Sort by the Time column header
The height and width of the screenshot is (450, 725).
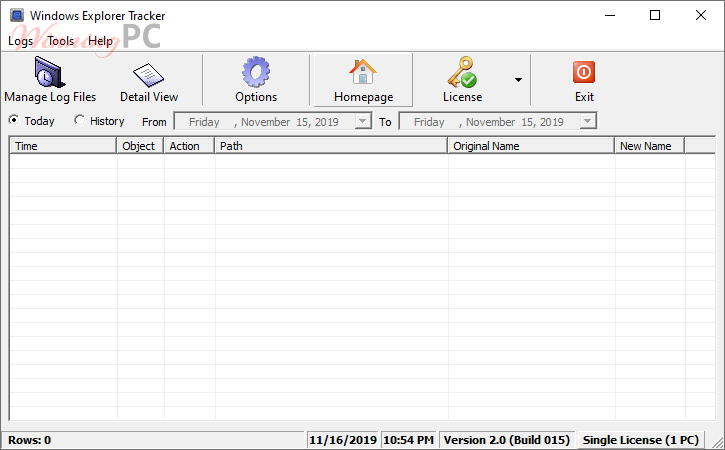coord(63,146)
